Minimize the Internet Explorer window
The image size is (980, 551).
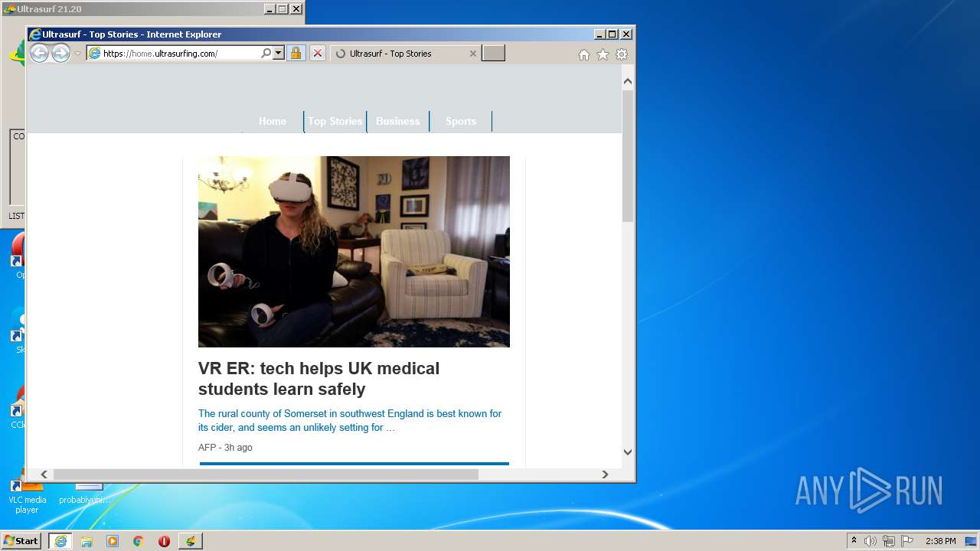pyautogui.click(x=599, y=34)
